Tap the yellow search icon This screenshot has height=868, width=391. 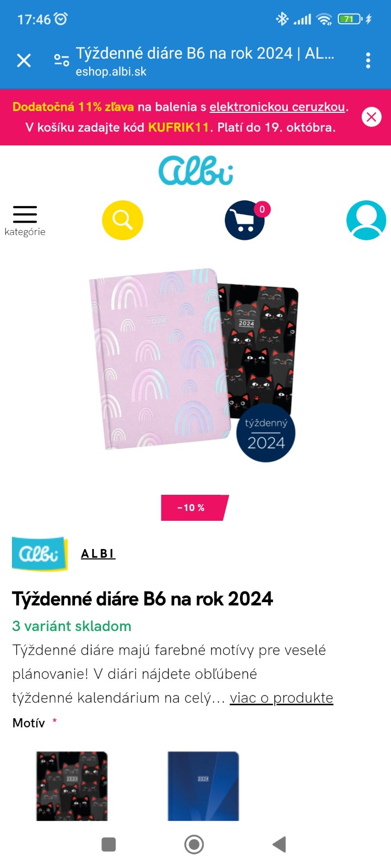click(x=123, y=220)
